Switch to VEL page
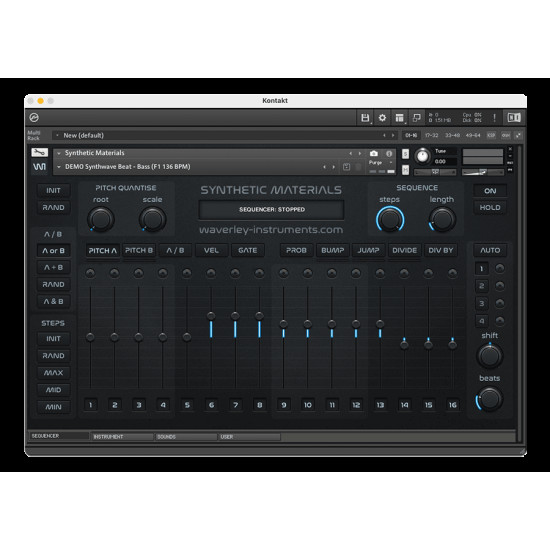This screenshot has width=550, height=550. pyautogui.click(x=212, y=250)
